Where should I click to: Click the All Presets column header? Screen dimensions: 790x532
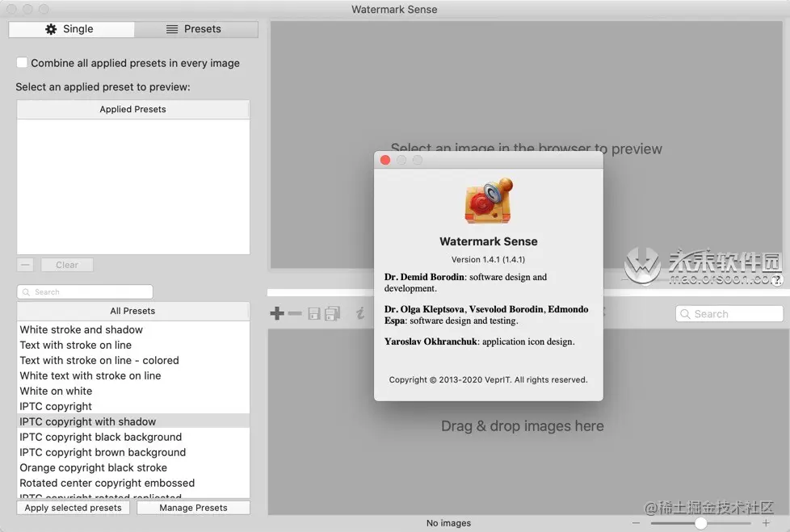pyautogui.click(x=133, y=311)
